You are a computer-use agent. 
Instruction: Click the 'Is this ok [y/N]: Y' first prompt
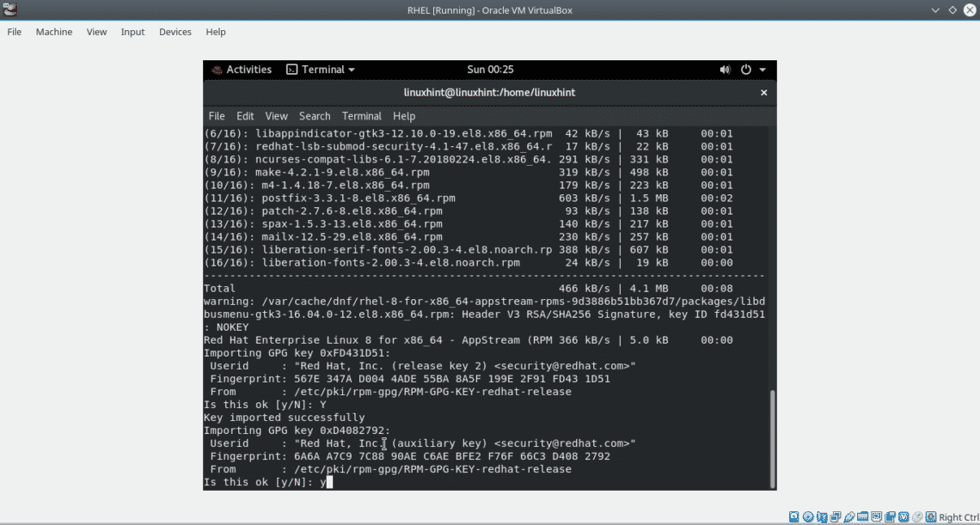coord(265,405)
